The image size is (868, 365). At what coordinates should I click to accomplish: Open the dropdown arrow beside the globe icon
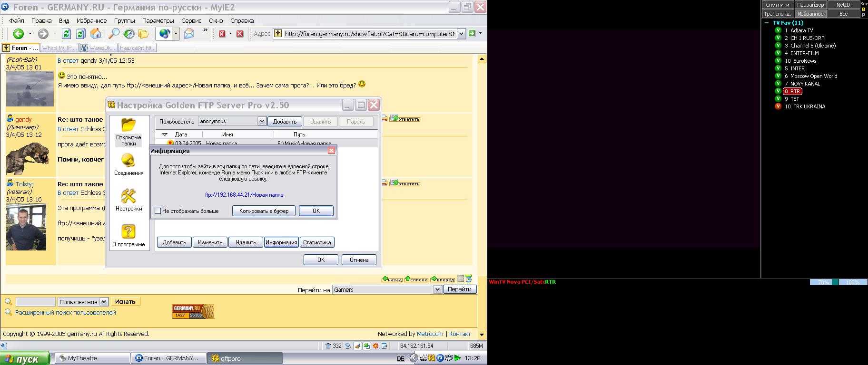point(176,34)
